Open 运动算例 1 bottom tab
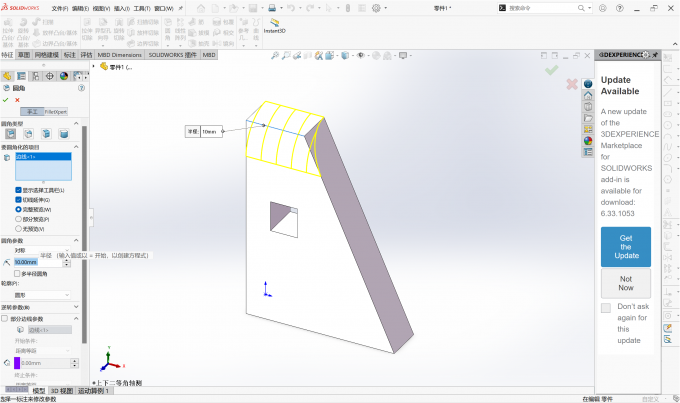This screenshot has height=403, width=680. [94, 391]
